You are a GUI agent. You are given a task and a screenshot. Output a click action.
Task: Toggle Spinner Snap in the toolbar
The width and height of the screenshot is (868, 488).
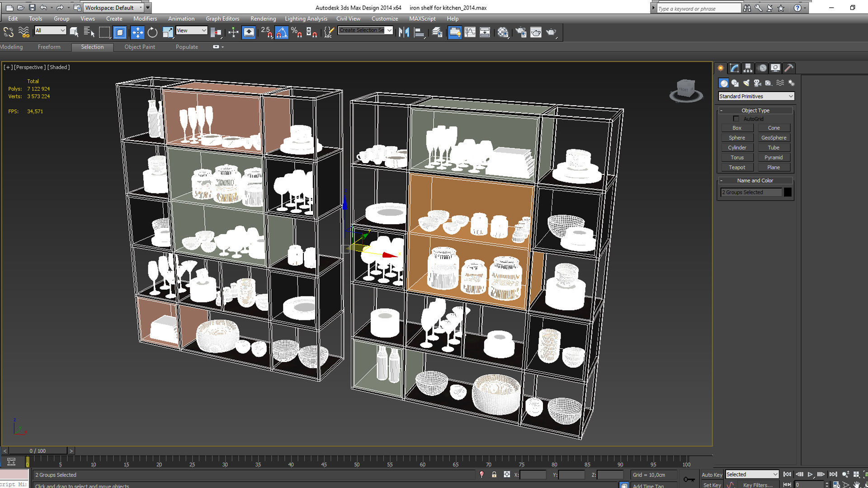coord(311,32)
